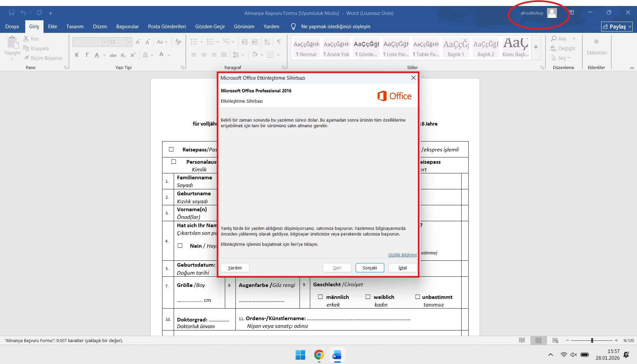Click the Değiştir (Replace) button
637x364 pixels.
[563, 48]
